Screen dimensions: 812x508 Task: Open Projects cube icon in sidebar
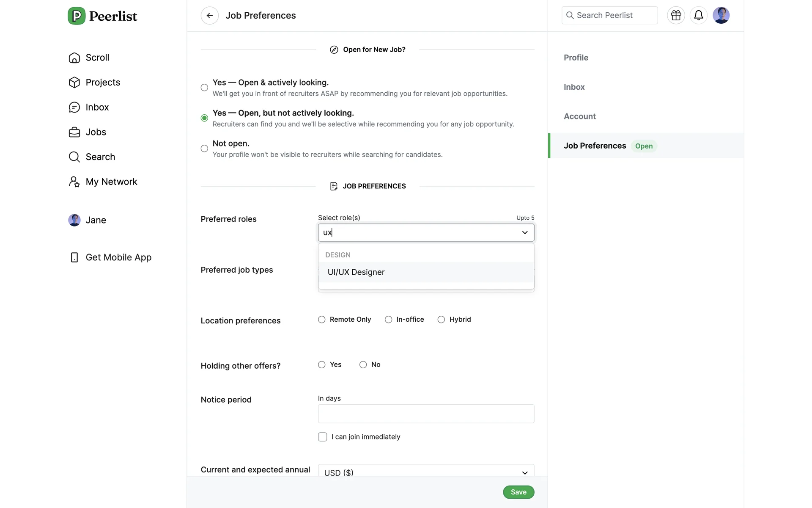74,83
